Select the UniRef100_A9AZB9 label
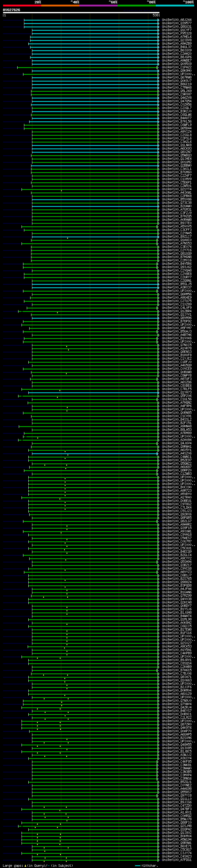Image resolution: width=197 pixels, height=868 pixels. 177,43
